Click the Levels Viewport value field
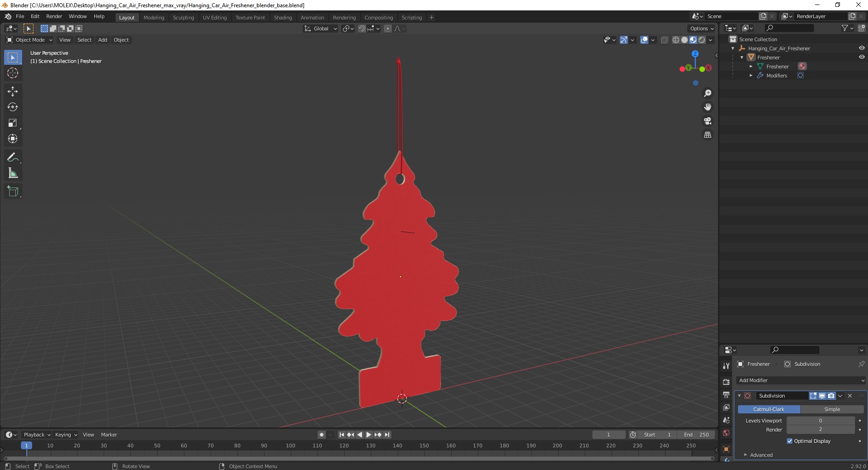The width and height of the screenshot is (868, 470). [x=820, y=421]
